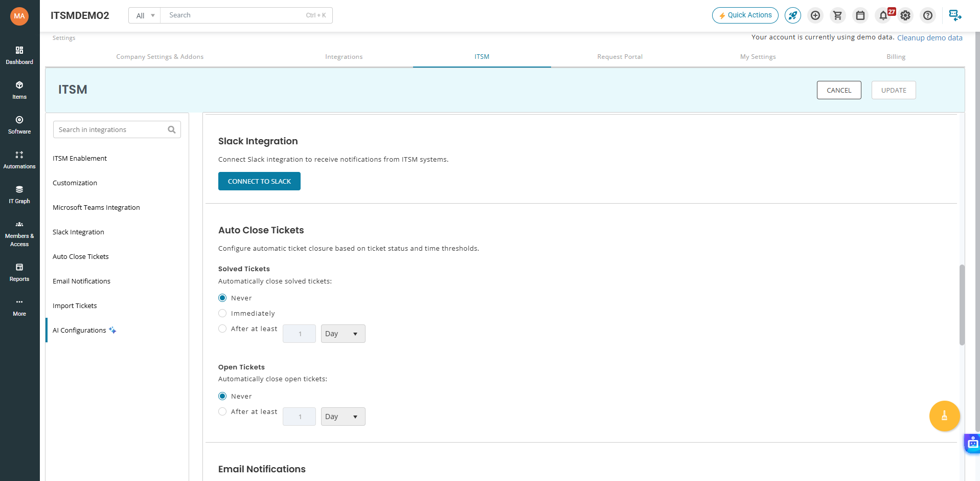
Task: Click the rocket icon in header
Action: 793,15
